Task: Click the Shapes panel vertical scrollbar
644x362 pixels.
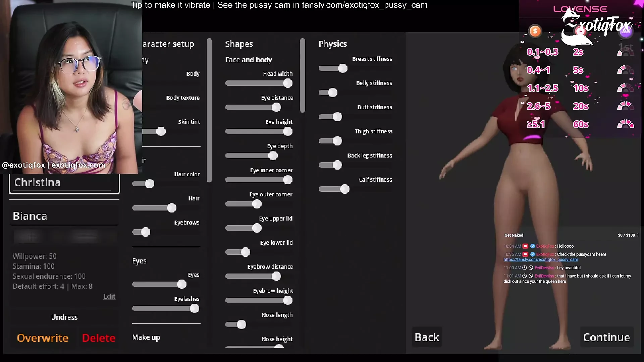Action: pyautogui.click(x=303, y=75)
